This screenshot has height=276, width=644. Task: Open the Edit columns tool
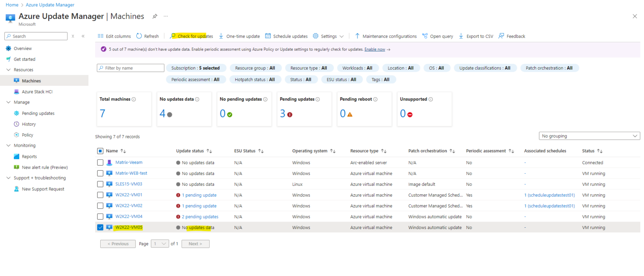click(114, 36)
